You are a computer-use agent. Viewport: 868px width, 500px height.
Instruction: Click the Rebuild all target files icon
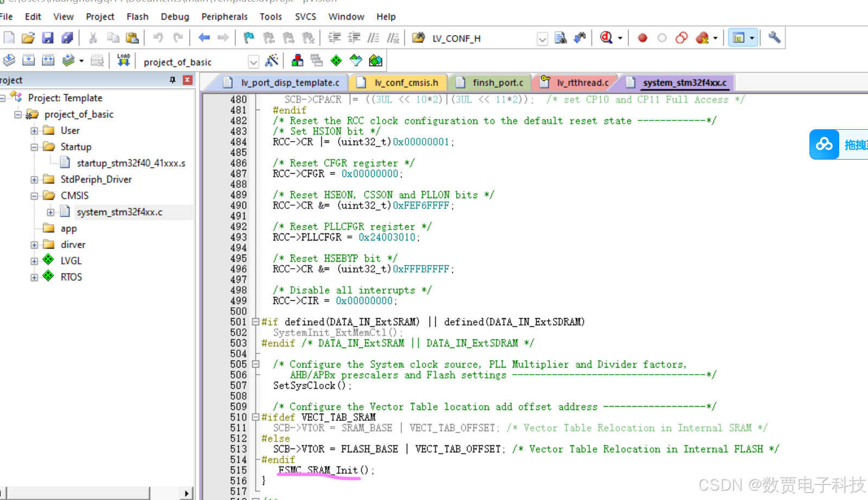[48, 60]
